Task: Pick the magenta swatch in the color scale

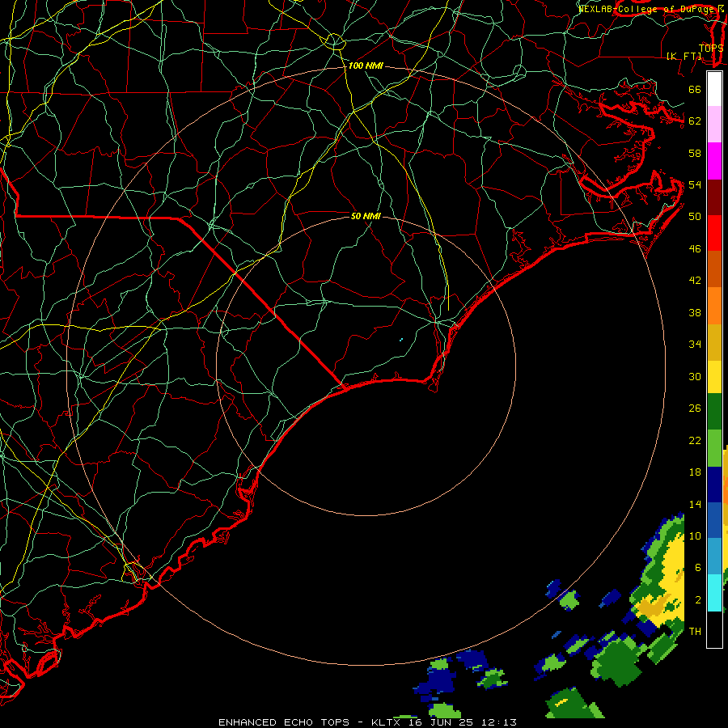Action: pyautogui.click(x=714, y=161)
